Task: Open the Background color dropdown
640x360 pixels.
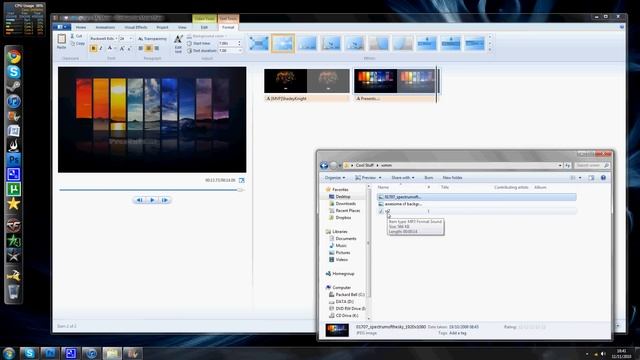Action: [207, 36]
